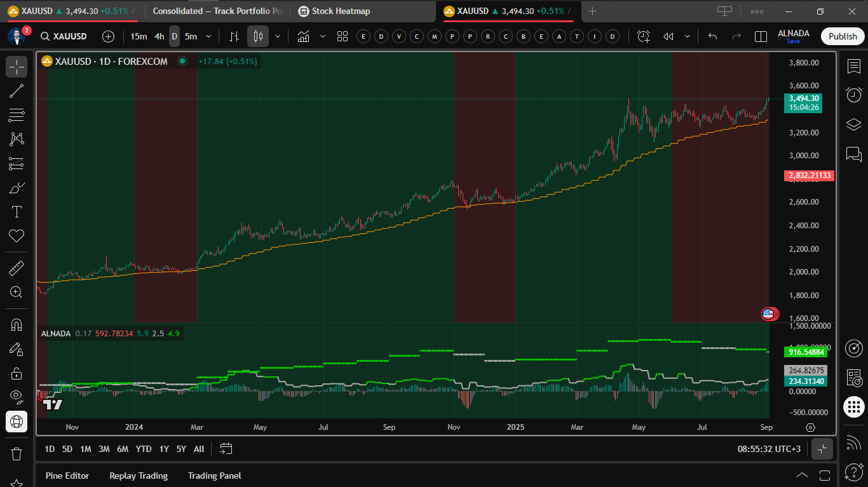Toggle hide all drawings eye icon

[17, 397]
